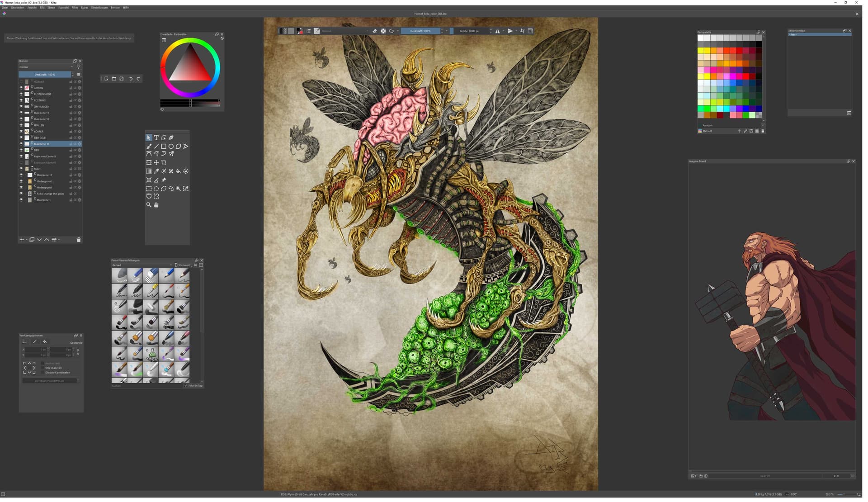Select the Rectangular selection tool
The width and height of the screenshot is (868, 502).
coord(149,189)
